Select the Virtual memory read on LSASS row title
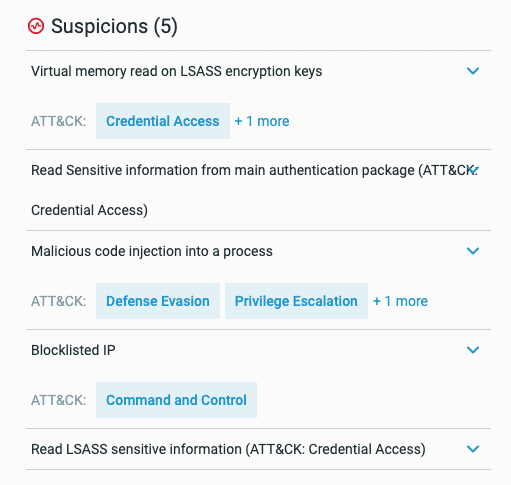This screenshot has width=511, height=485. click(177, 71)
